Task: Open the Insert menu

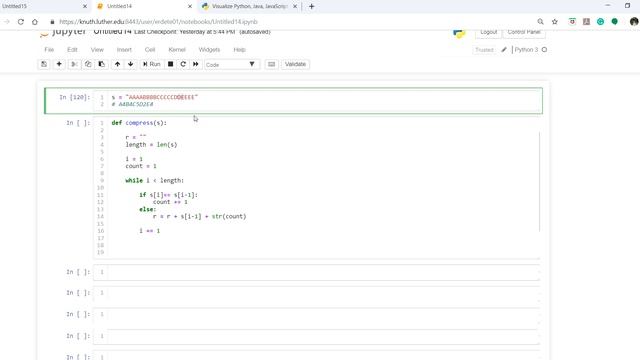Action: tap(124, 50)
